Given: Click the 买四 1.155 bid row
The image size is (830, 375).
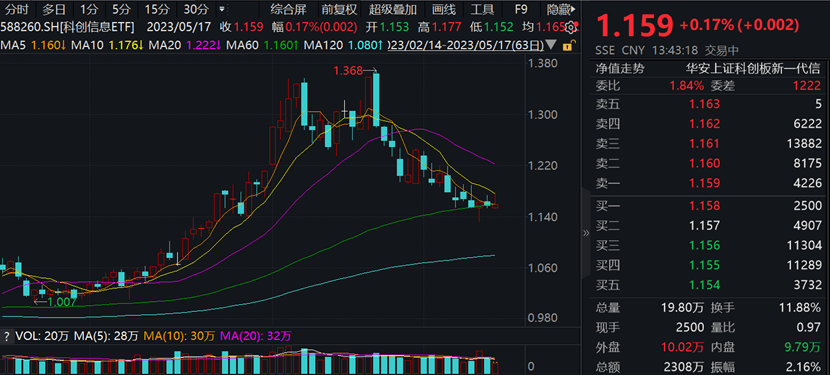Looking at the screenshot, I should [x=709, y=265].
